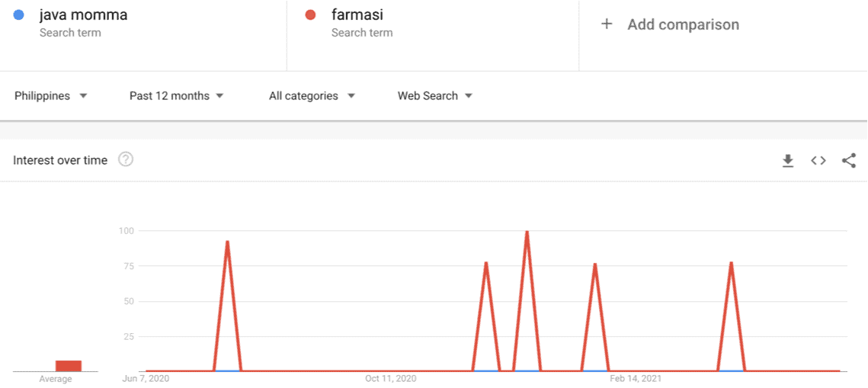Open help icon beside Interest over time

(126, 160)
